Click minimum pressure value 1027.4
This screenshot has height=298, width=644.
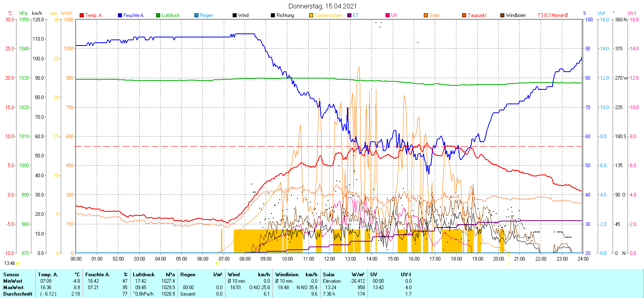point(168,281)
